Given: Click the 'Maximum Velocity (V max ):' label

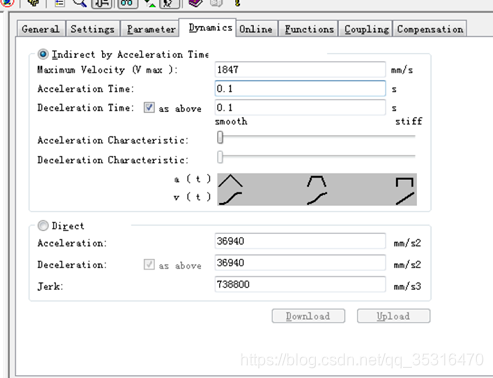Looking at the screenshot, I should click(x=108, y=70).
